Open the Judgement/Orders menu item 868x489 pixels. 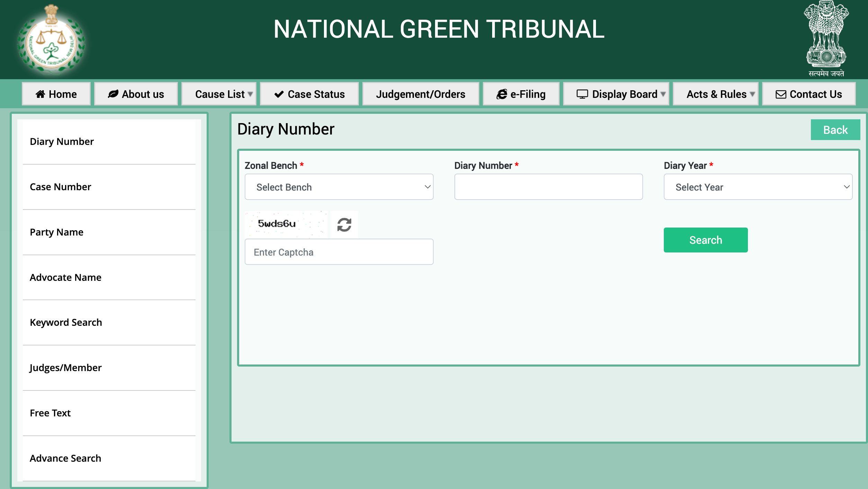[x=420, y=94]
